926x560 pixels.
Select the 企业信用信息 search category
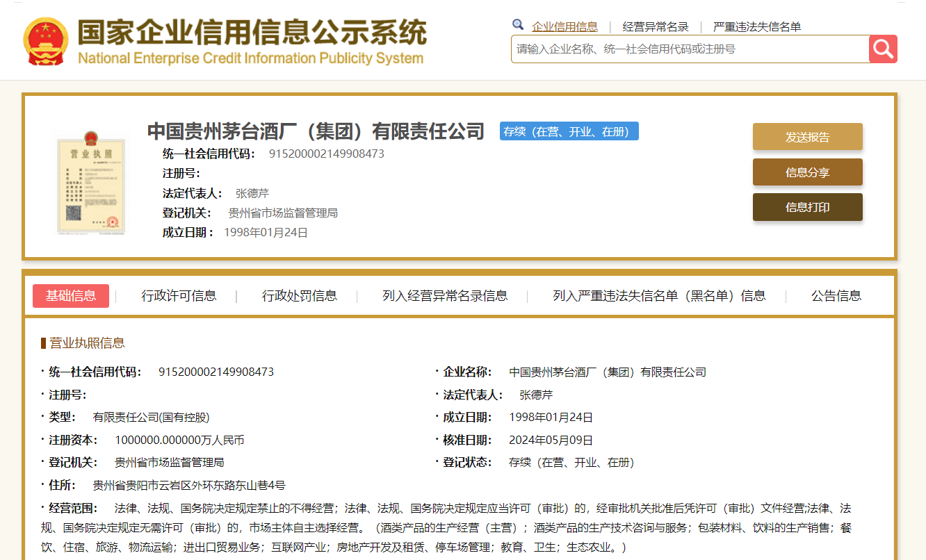pyautogui.click(x=564, y=27)
